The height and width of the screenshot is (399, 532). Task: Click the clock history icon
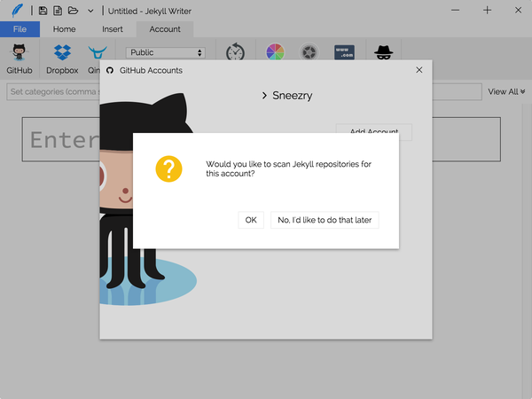click(x=236, y=52)
